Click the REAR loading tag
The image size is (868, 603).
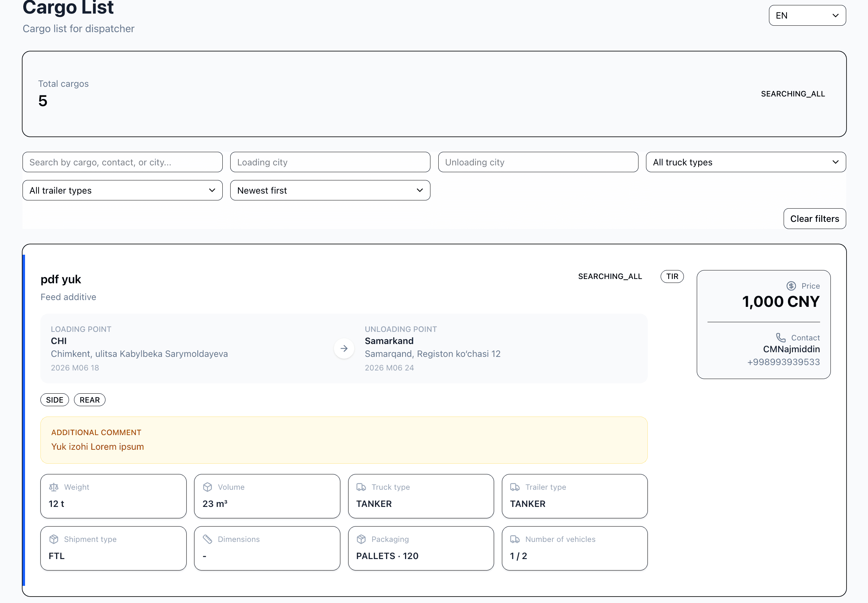pos(90,400)
